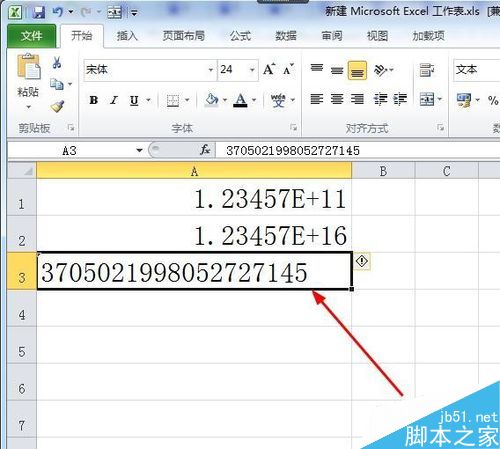Click the error warning indicator beside cell A3

click(x=362, y=261)
